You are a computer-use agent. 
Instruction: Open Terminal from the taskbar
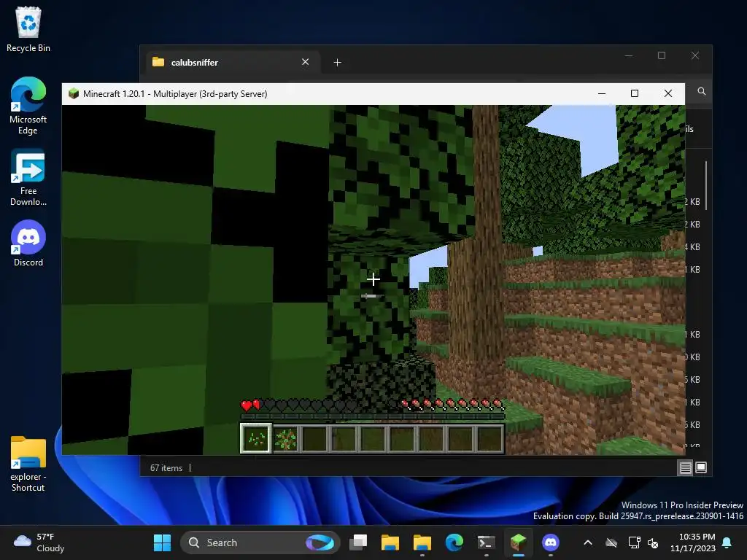[x=487, y=542]
